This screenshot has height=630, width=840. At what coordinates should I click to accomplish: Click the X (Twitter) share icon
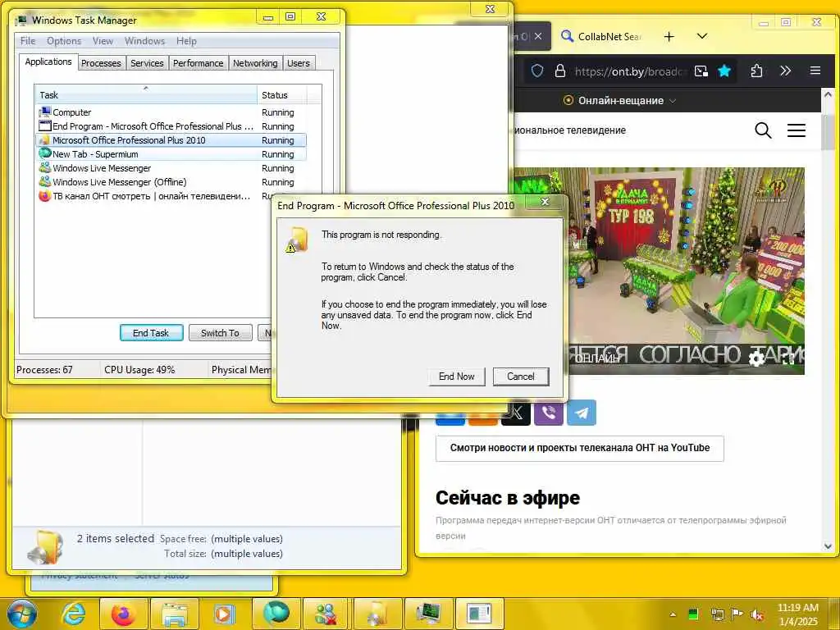516,413
